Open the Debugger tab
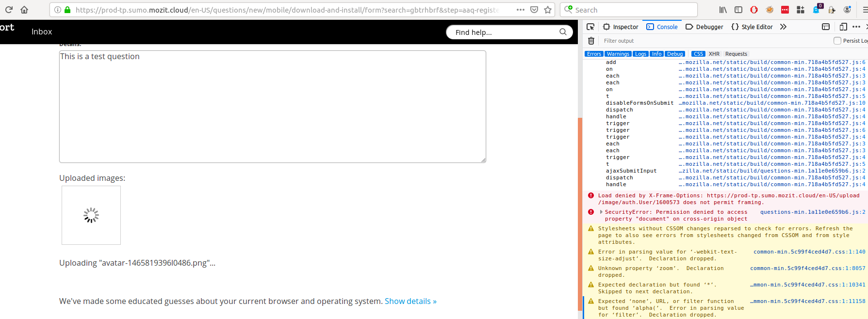The image size is (868, 319). pos(704,27)
